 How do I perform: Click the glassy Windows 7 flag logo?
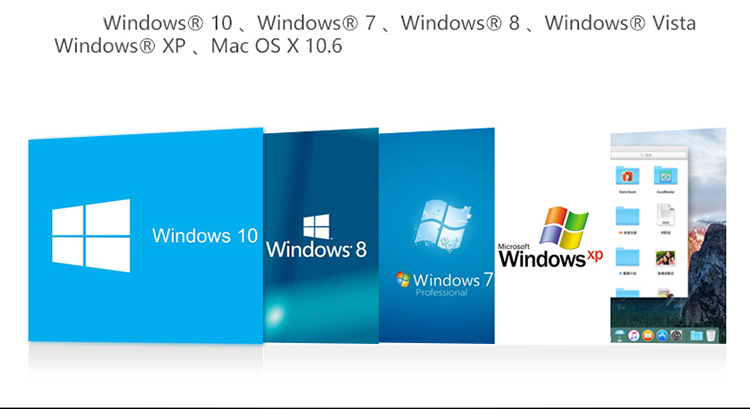(x=442, y=225)
